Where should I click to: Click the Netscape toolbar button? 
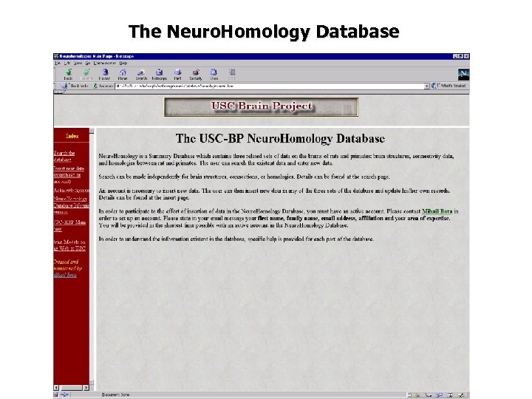click(x=159, y=75)
